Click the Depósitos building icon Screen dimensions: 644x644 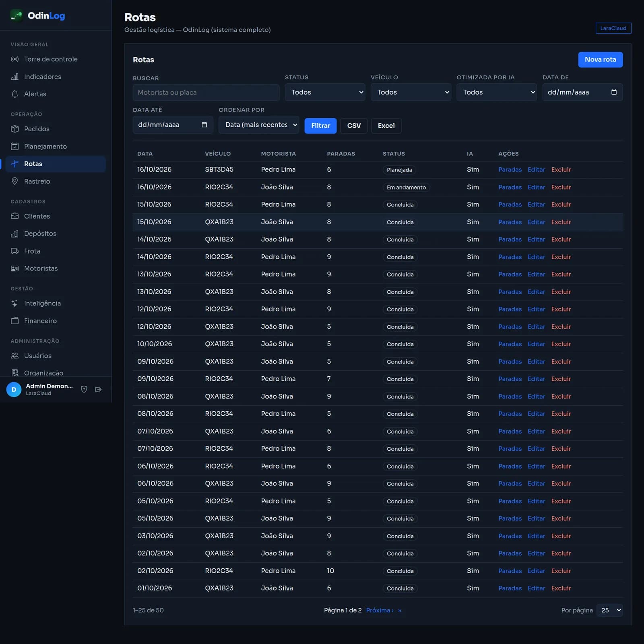coord(15,233)
